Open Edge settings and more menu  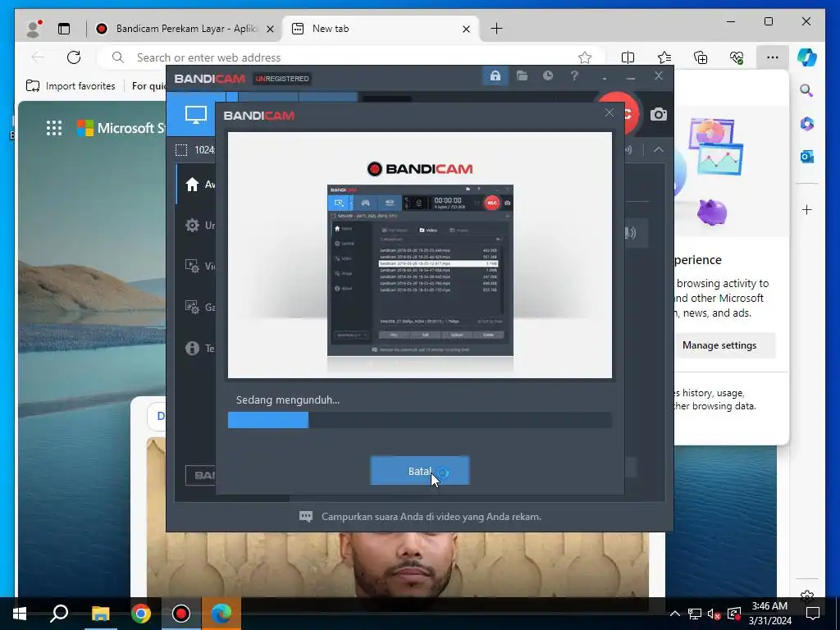click(773, 57)
